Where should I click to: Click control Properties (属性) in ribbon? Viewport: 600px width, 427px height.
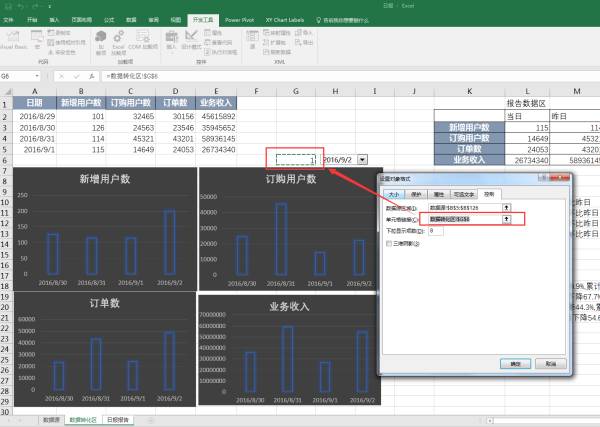(213, 33)
